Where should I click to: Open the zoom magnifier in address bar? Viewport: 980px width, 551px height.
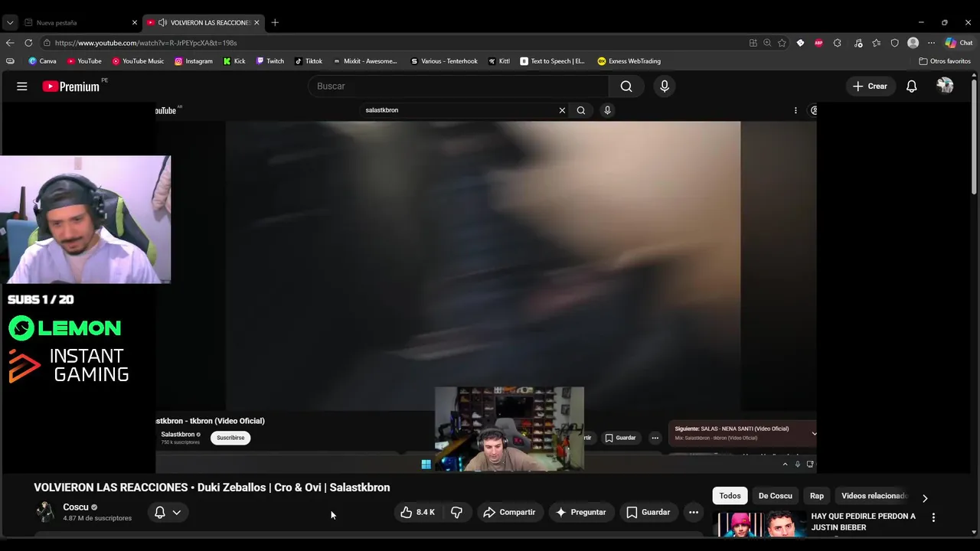766,43
